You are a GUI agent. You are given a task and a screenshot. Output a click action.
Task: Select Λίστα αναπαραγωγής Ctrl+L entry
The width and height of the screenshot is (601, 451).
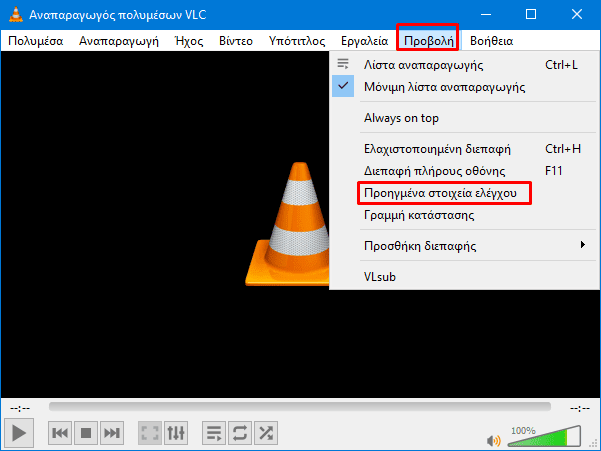pyautogui.click(x=465, y=65)
